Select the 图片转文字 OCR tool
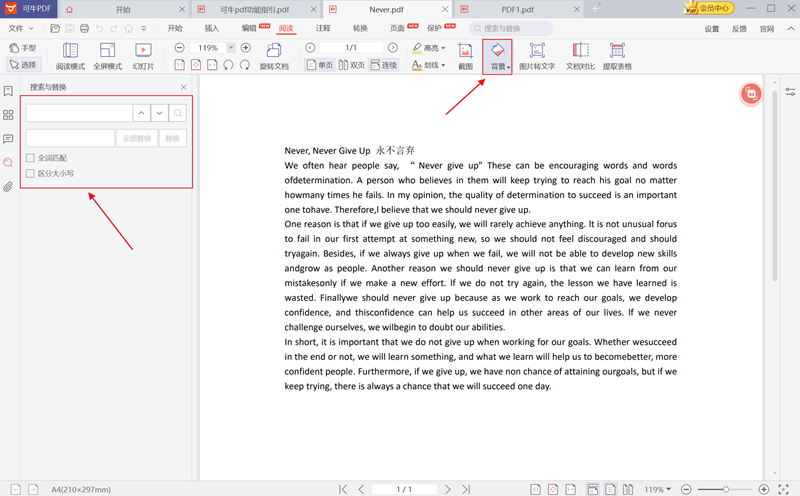Image resolution: width=800 pixels, height=496 pixels. 537,55
